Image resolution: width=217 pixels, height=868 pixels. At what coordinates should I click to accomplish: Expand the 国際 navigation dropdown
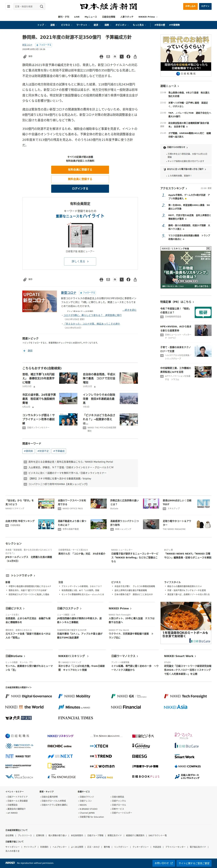(x=108, y=25)
